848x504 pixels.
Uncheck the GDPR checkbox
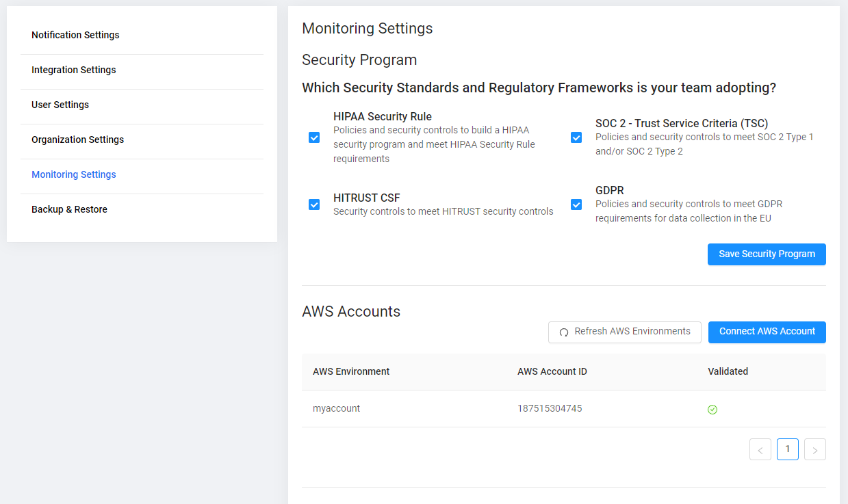576,204
